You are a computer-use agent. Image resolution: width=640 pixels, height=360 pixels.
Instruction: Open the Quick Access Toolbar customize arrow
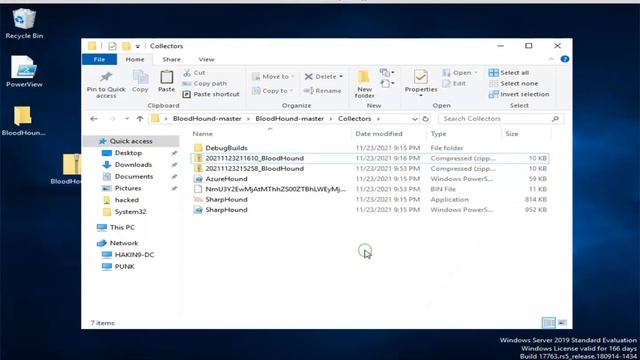click(x=138, y=46)
